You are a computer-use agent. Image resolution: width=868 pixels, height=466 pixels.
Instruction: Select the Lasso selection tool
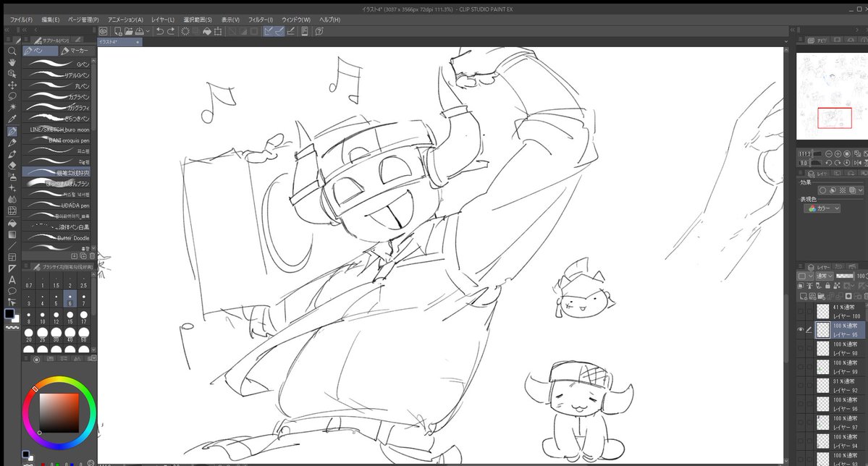point(12,96)
